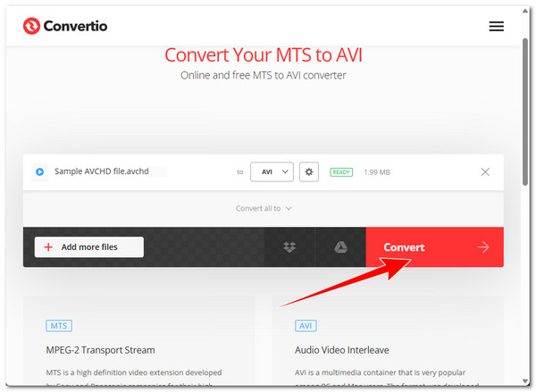The width and height of the screenshot is (536, 392).
Task: Click the scrollbar down arrow
Action: coord(525,381)
